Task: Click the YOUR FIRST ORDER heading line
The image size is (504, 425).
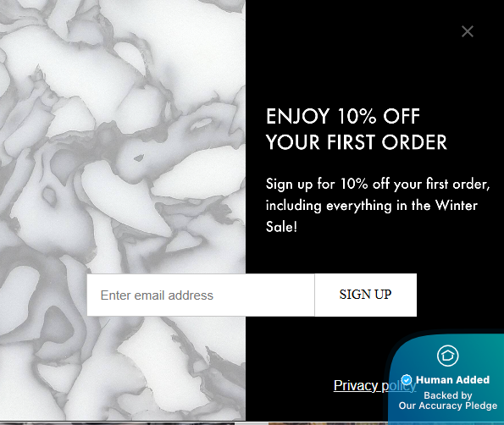Action: [357, 142]
